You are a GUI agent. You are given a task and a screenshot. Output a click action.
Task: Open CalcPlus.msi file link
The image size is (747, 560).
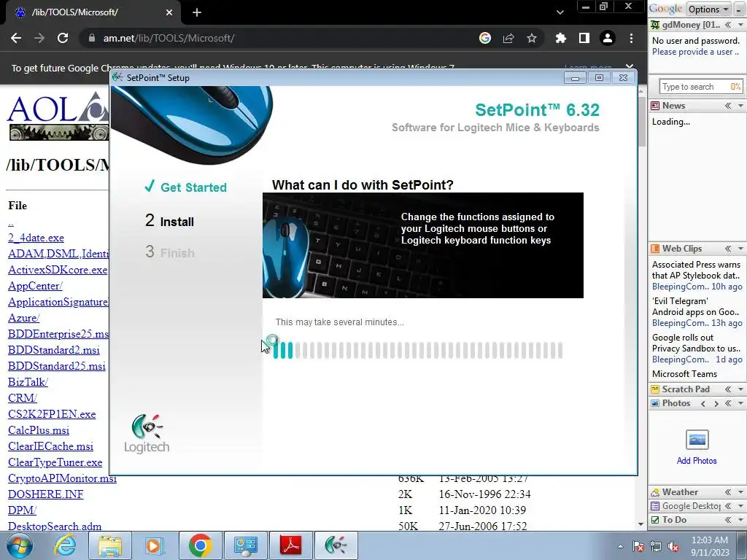click(39, 430)
